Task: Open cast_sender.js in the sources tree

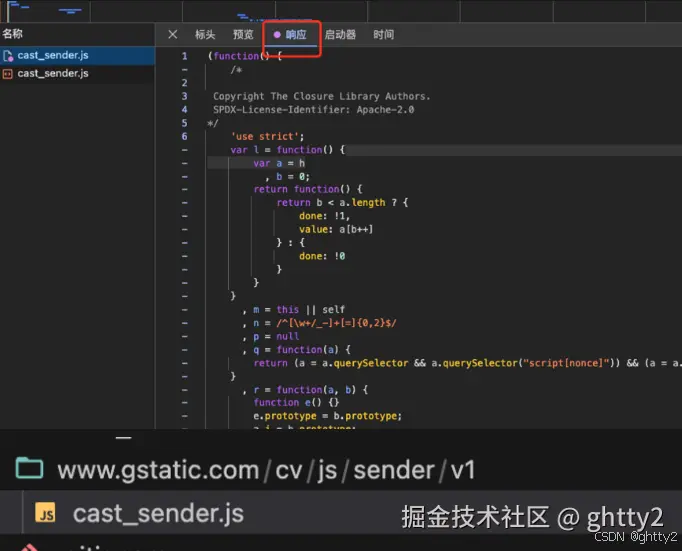Action: (x=158, y=513)
